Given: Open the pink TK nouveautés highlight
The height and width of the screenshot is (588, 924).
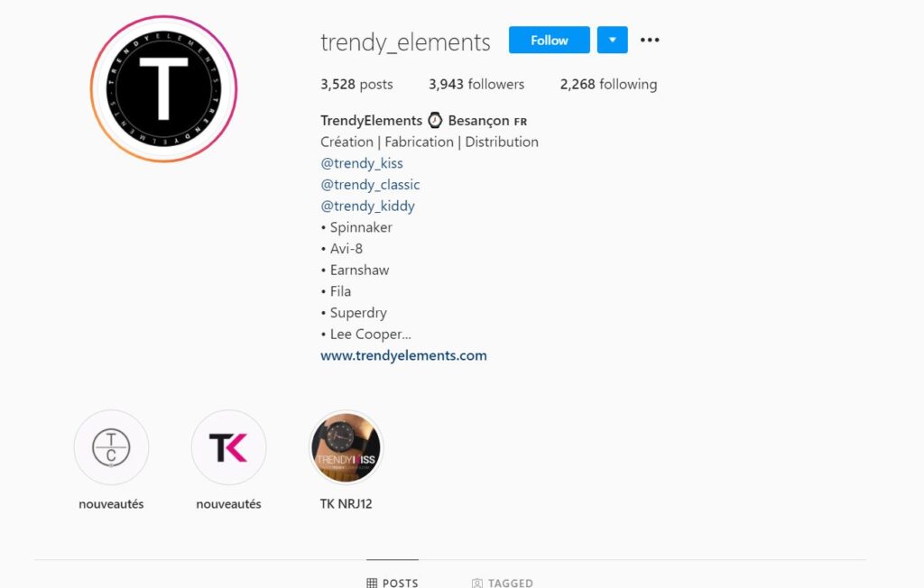Looking at the screenshot, I should (228, 447).
